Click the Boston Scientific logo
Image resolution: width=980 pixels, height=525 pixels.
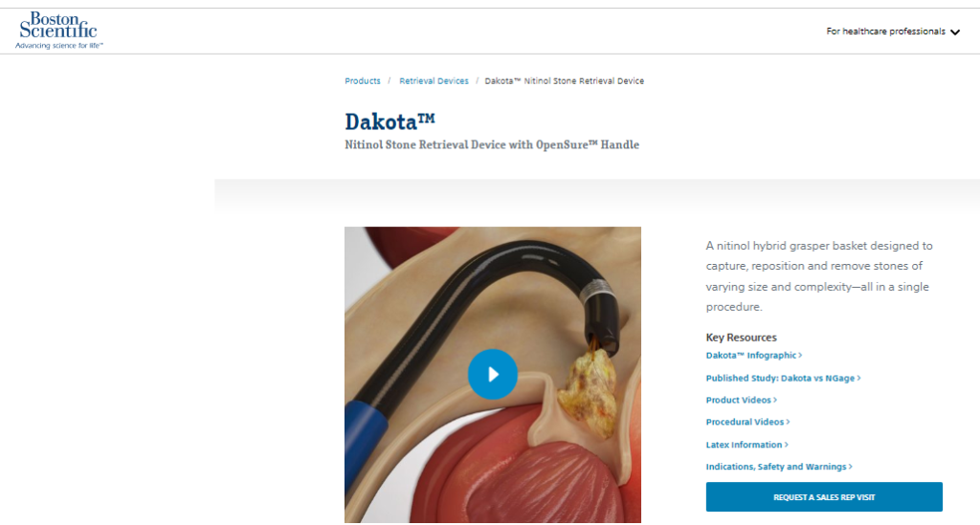coord(58,30)
